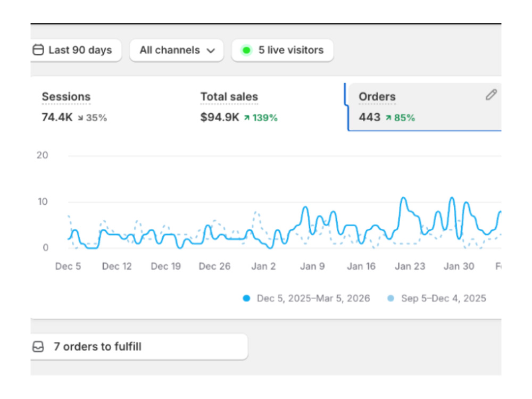532x399 pixels.
Task: Open the 5 live visitors view
Action: coord(282,50)
